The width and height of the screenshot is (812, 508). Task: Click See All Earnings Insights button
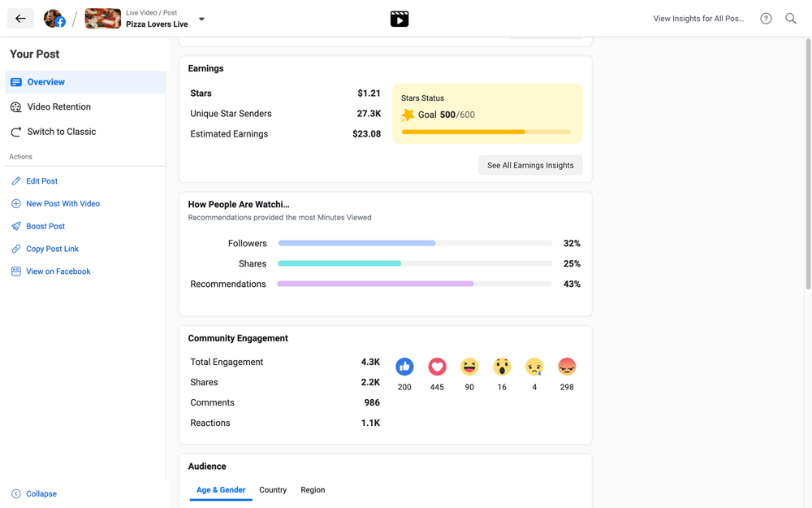click(530, 165)
